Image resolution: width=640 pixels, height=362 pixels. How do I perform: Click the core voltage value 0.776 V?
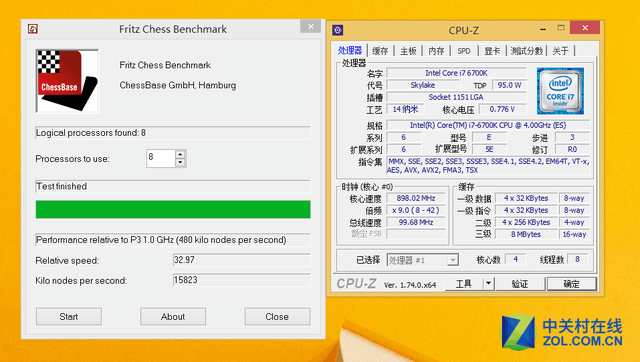(502, 109)
